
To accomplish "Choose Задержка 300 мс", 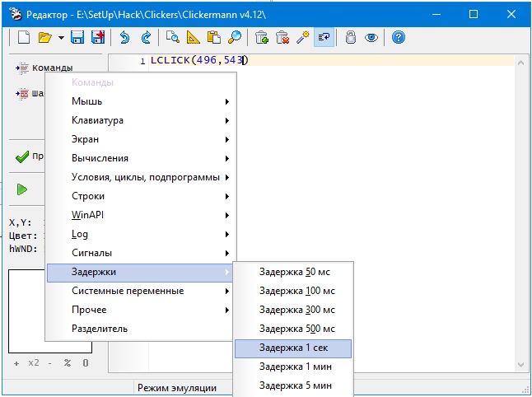I will [x=293, y=311].
